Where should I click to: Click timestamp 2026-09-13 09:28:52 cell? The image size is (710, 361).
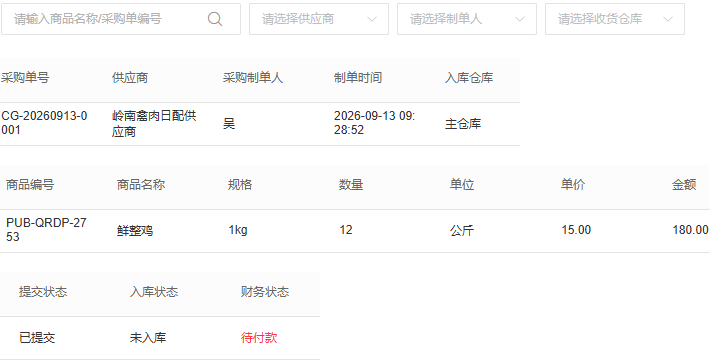tap(375, 123)
